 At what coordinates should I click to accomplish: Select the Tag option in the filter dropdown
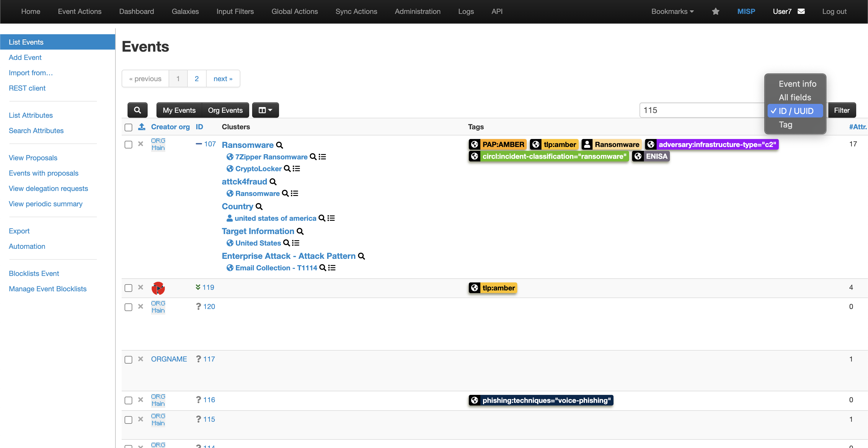[x=785, y=125]
